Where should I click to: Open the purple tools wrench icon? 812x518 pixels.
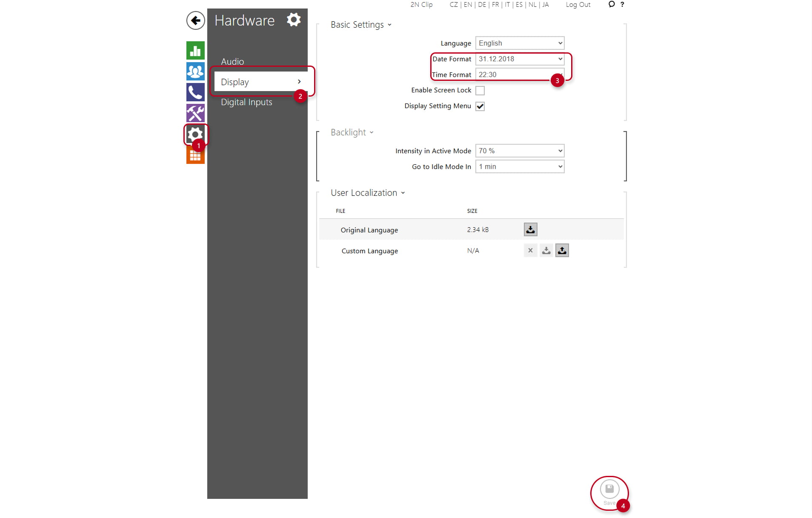pos(195,113)
